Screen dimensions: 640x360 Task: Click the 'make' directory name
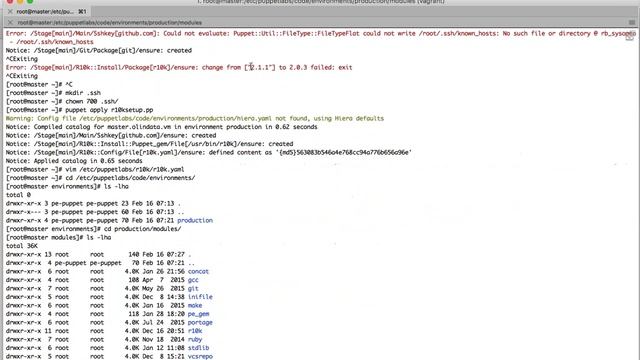pyautogui.click(x=195, y=306)
